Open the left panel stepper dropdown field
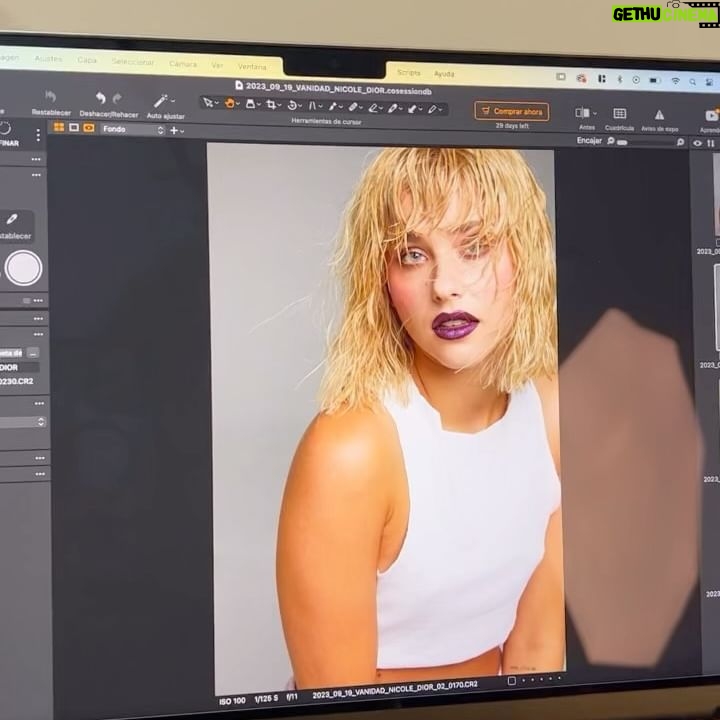 pyautogui.click(x=22, y=422)
